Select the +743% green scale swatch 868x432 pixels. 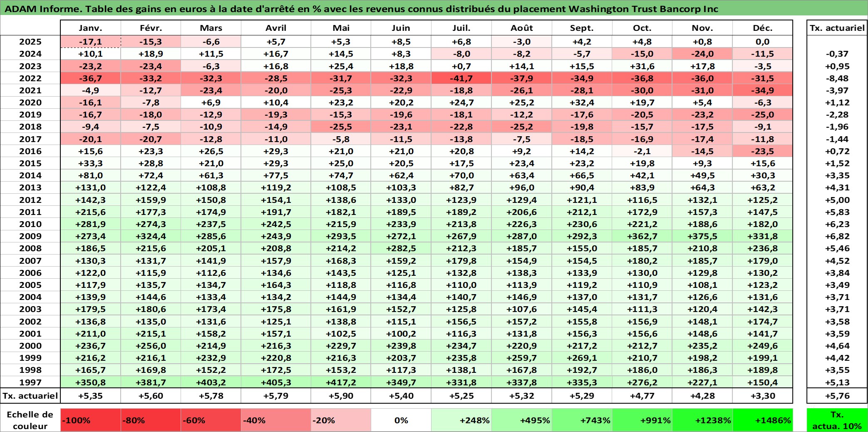point(582,420)
